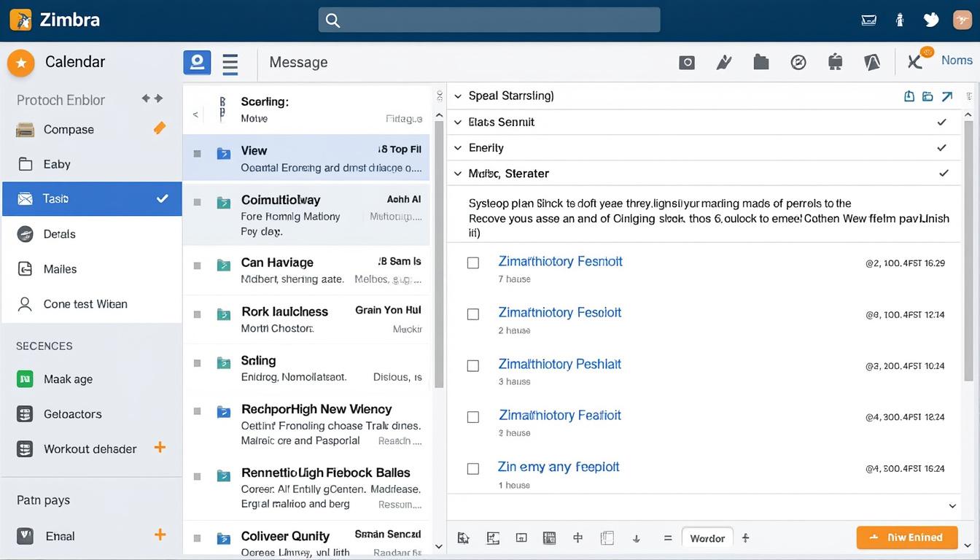Open the hamburger list menu icon
Viewport: 980px width, 560px height.
point(230,63)
